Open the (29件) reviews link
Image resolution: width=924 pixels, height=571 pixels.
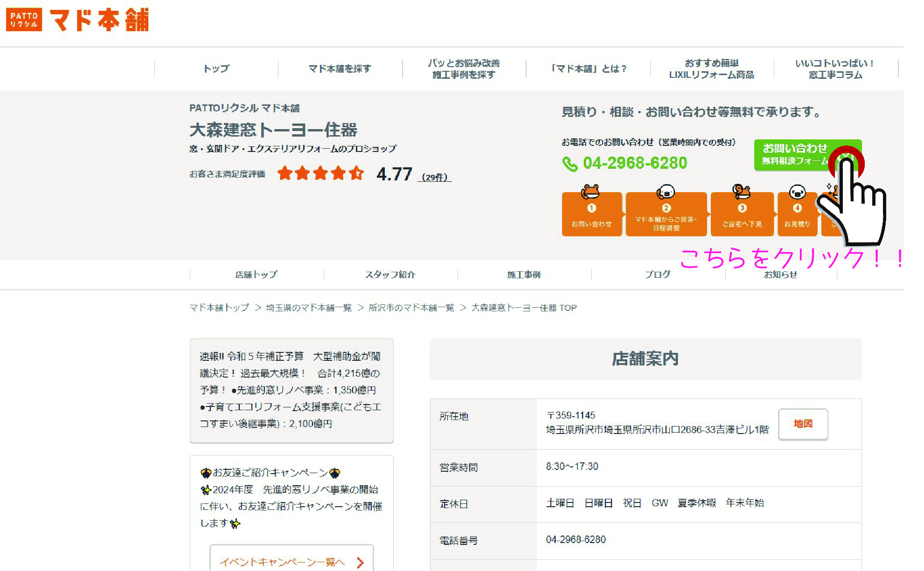click(434, 177)
